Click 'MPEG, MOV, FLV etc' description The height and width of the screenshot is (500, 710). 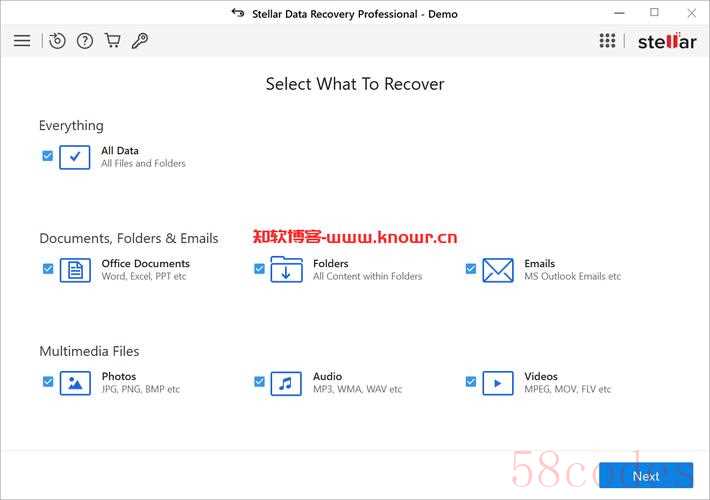coord(567,389)
